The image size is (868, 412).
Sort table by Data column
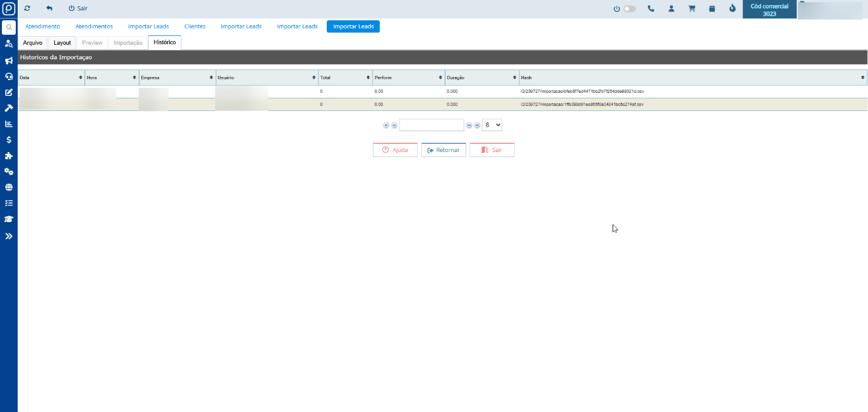click(x=50, y=78)
